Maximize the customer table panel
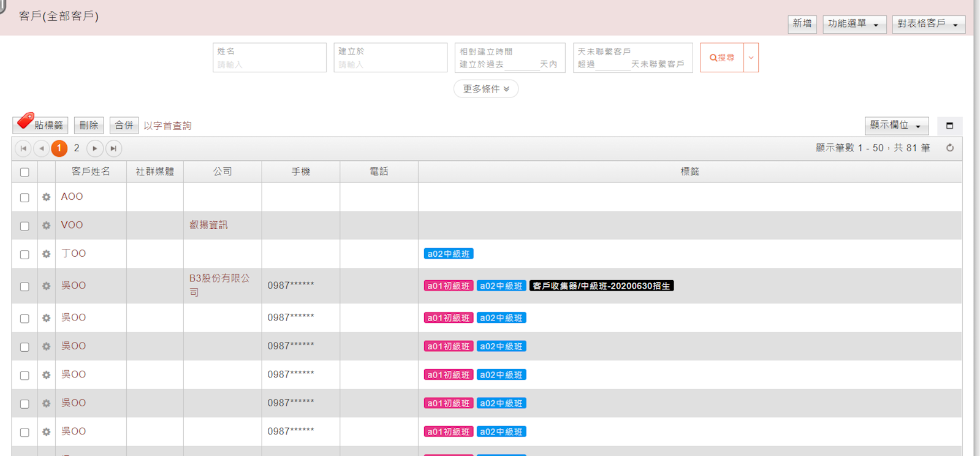Viewport: 980px width, 456px height. 949,126
